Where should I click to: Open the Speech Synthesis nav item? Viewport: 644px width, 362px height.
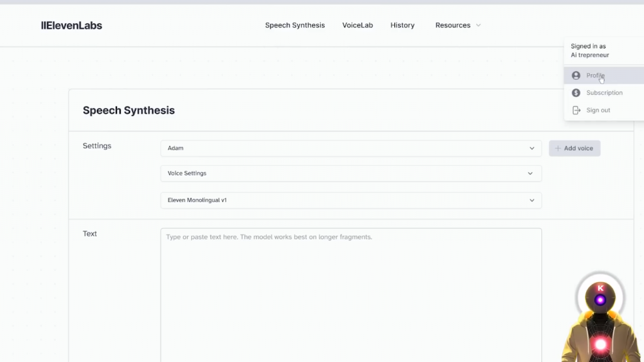295,25
